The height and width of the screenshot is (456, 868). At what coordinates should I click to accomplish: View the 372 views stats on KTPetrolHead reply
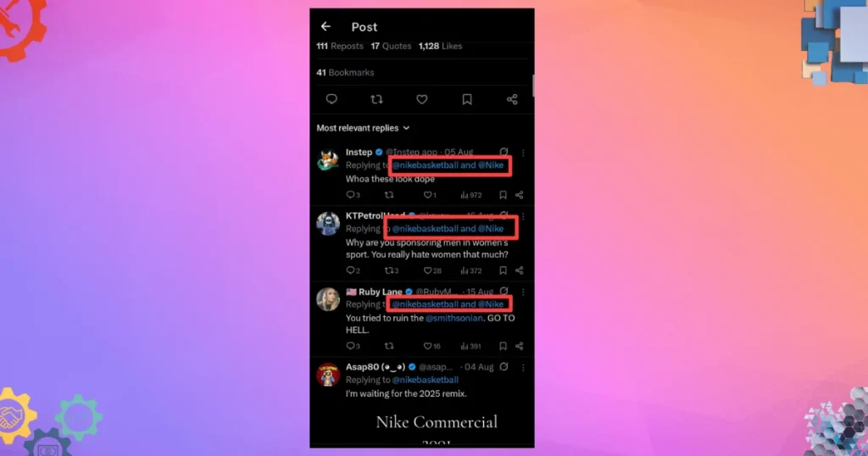(471, 270)
